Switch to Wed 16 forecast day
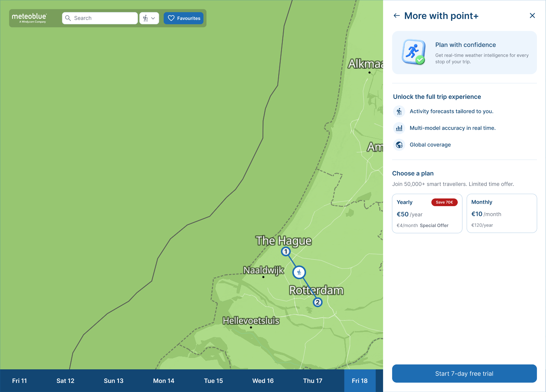Viewport: 546px width, 392px height. click(263, 381)
